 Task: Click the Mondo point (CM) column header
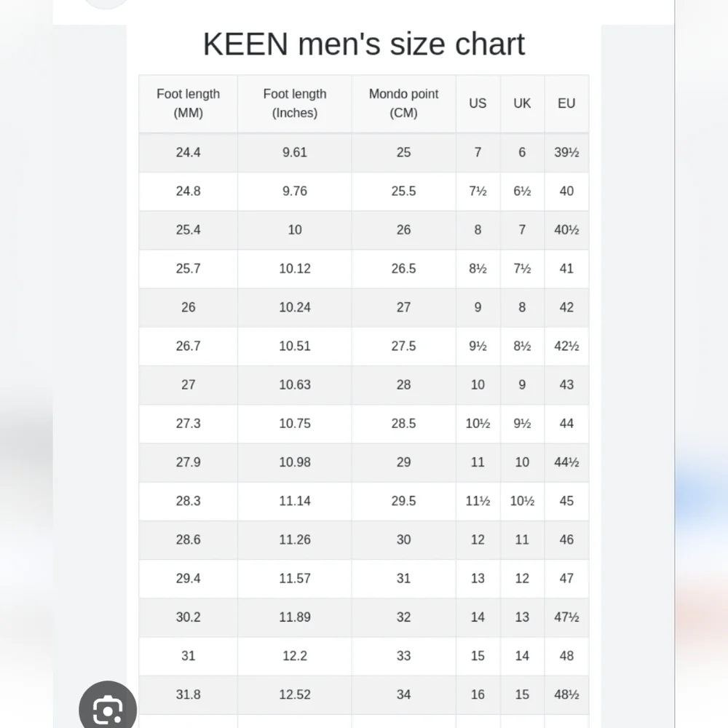pyautogui.click(x=403, y=103)
